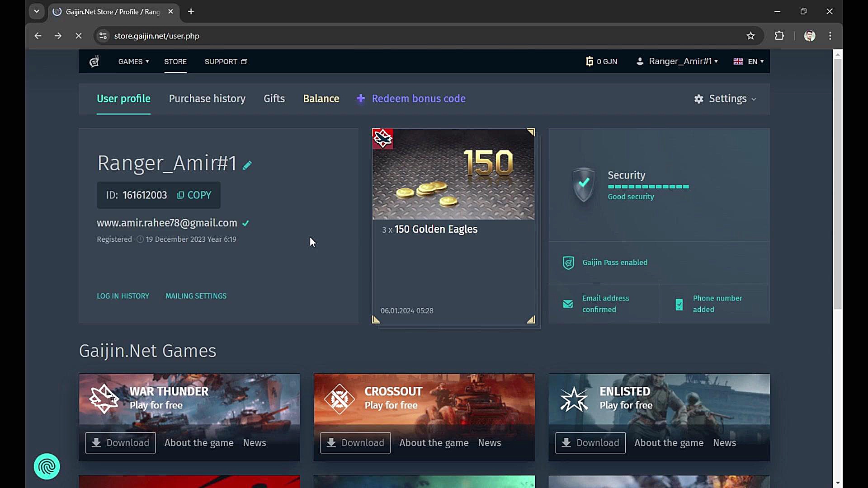The image size is (868, 488).
Task: Click the Security shield icon
Action: point(584,184)
